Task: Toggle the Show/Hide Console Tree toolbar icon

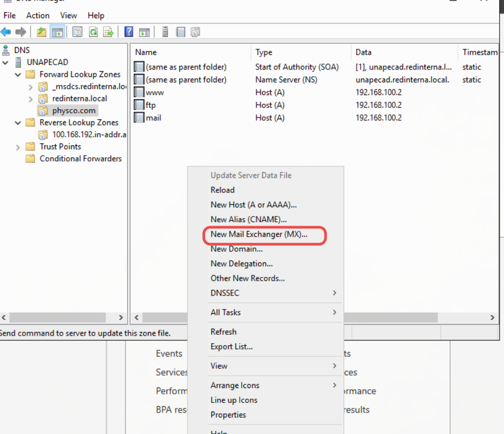Action: pos(58,32)
